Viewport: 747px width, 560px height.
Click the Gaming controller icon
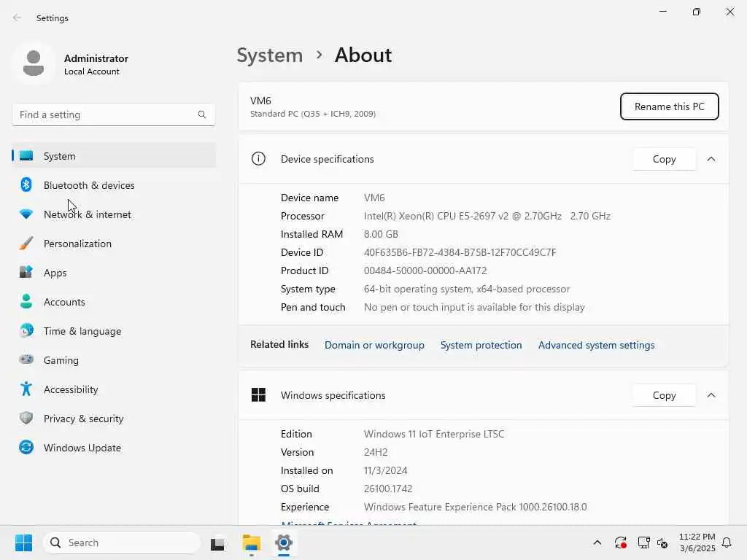(x=26, y=359)
